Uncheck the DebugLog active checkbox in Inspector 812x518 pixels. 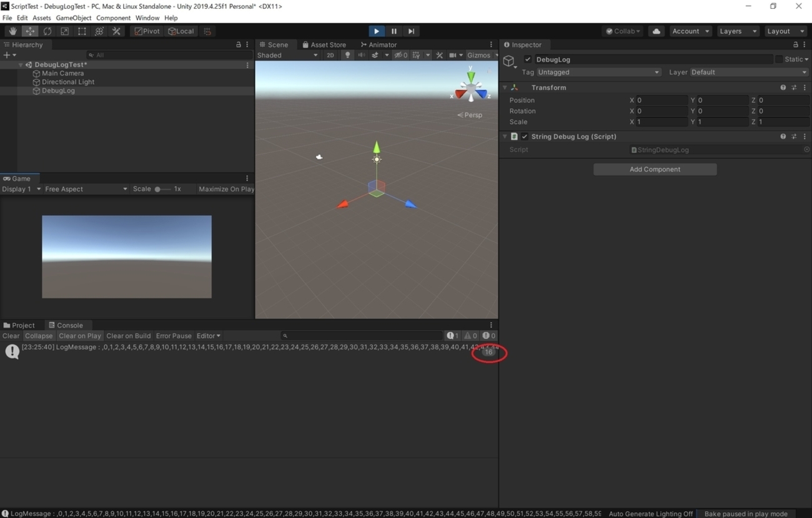tap(527, 59)
